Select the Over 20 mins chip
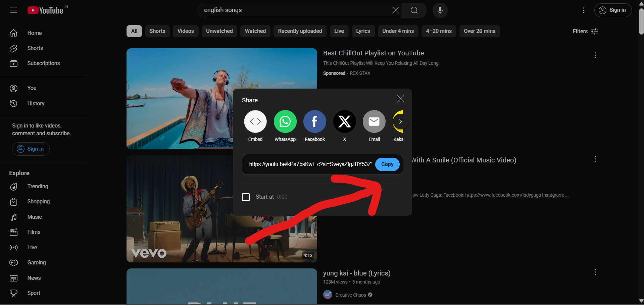This screenshot has width=644, height=305. click(x=480, y=31)
